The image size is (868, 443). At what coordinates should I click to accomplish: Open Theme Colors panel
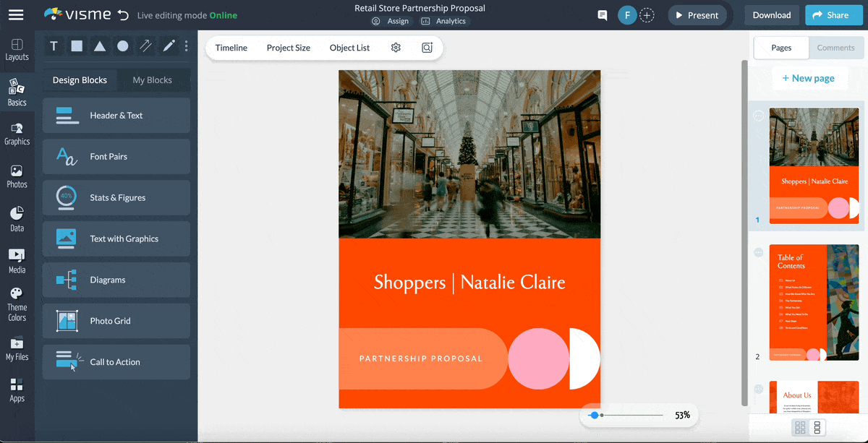pos(17,301)
